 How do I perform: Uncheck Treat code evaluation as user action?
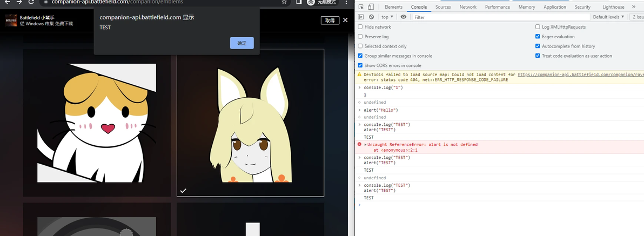click(x=538, y=56)
